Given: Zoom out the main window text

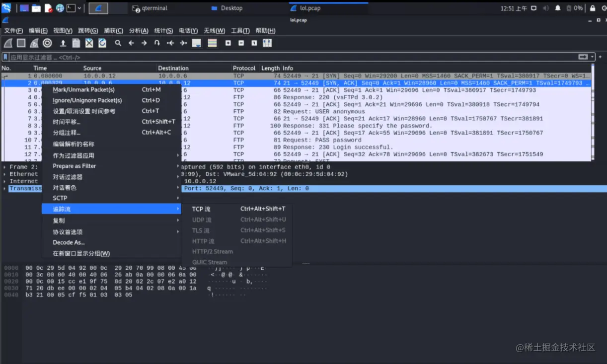Looking at the screenshot, I should (241, 43).
